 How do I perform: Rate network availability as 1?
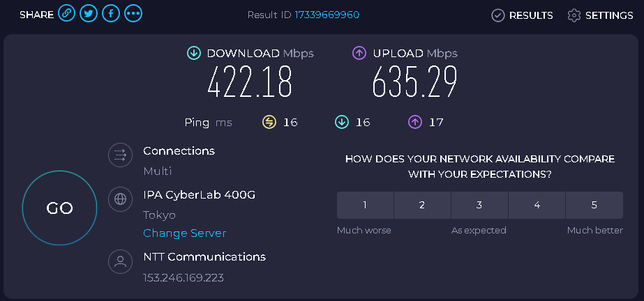click(x=365, y=205)
